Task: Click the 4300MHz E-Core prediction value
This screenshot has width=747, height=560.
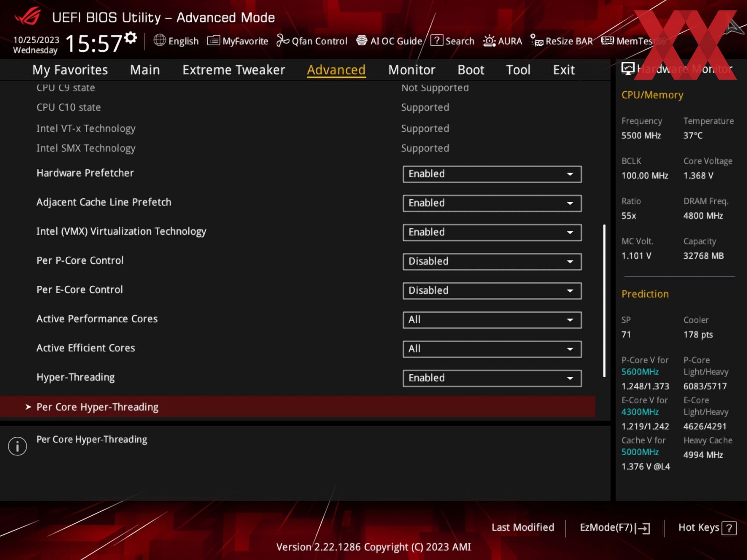Action: (640, 412)
